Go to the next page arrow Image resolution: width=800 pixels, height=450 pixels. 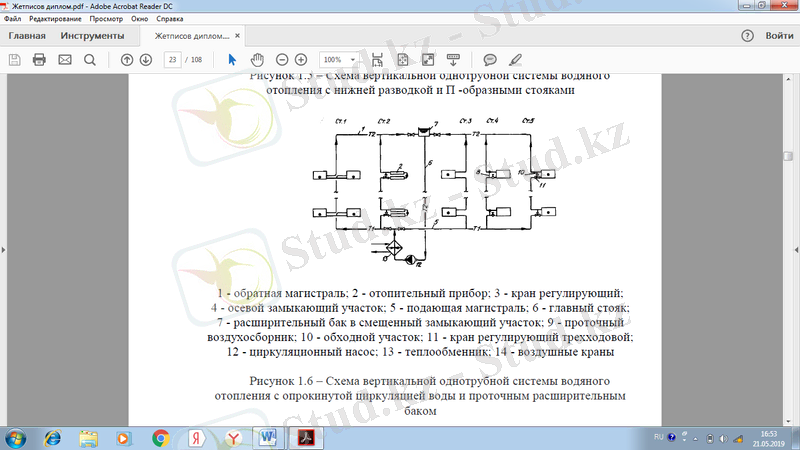click(146, 60)
